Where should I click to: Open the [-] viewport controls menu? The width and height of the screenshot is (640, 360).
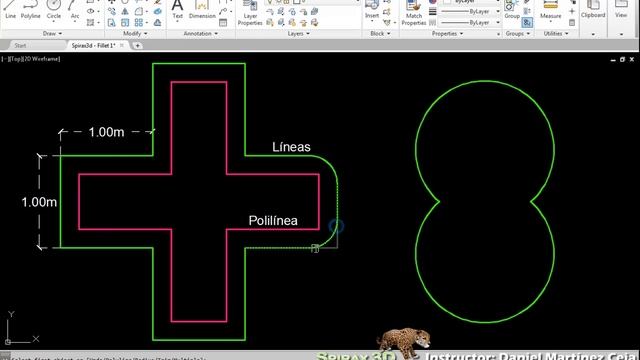(4, 59)
